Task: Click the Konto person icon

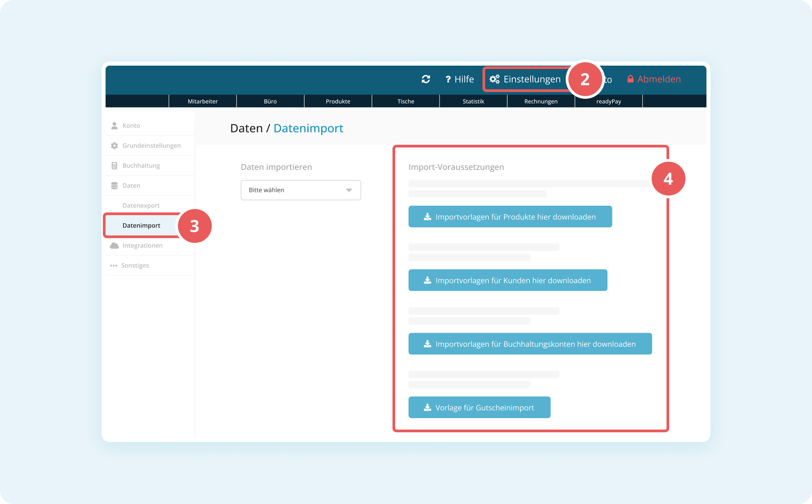Action: pos(114,125)
